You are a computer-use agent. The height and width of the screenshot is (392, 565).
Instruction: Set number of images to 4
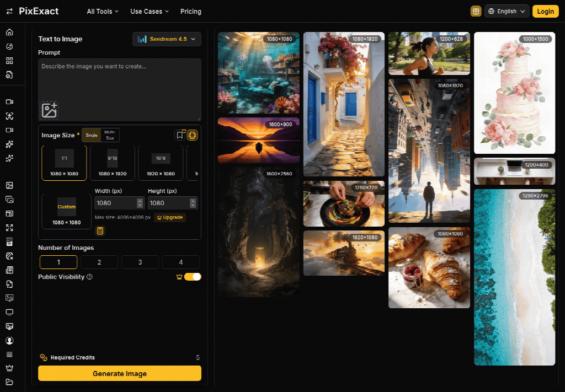(x=181, y=262)
